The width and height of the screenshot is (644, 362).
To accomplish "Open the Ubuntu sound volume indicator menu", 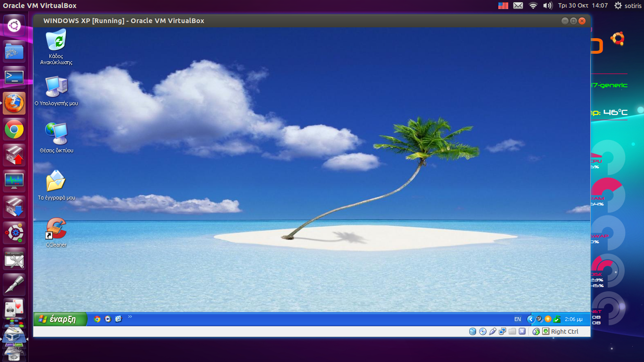I will point(547,6).
